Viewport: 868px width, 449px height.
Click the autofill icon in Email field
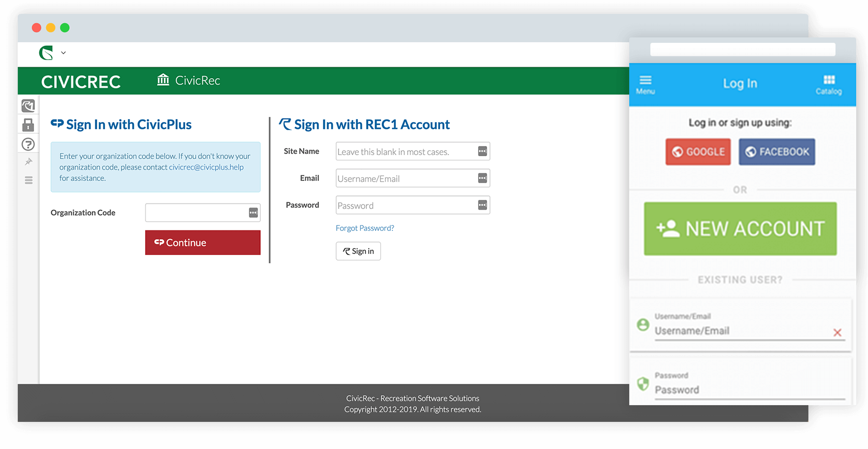(x=482, y=178)
